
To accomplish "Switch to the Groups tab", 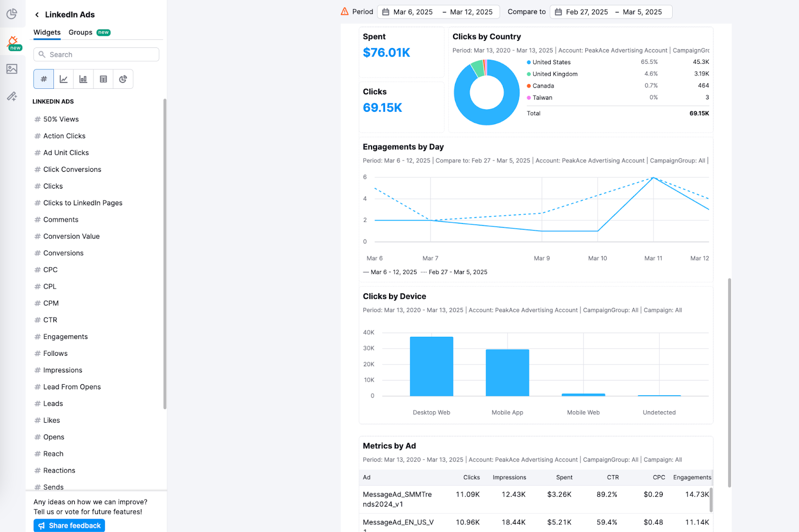I will click(x=80, y=32).
